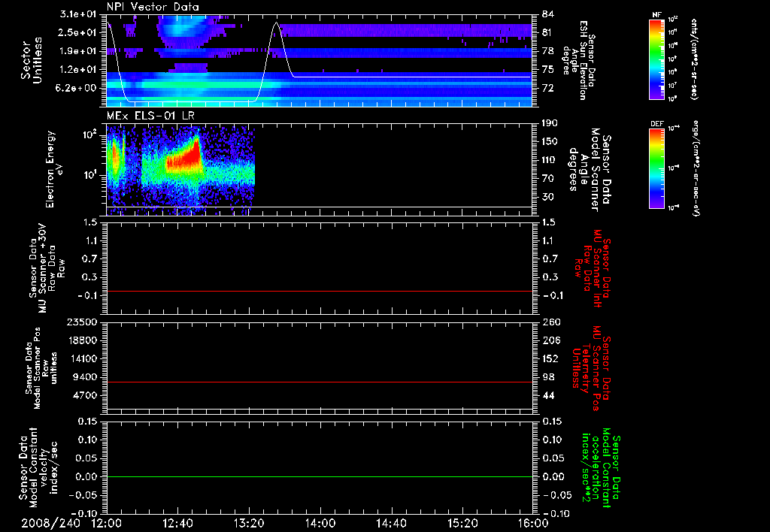Click the 190 degrees scanner angle tick
The width and height of the screenshot is (770, 532).
[x=550, y=123]
